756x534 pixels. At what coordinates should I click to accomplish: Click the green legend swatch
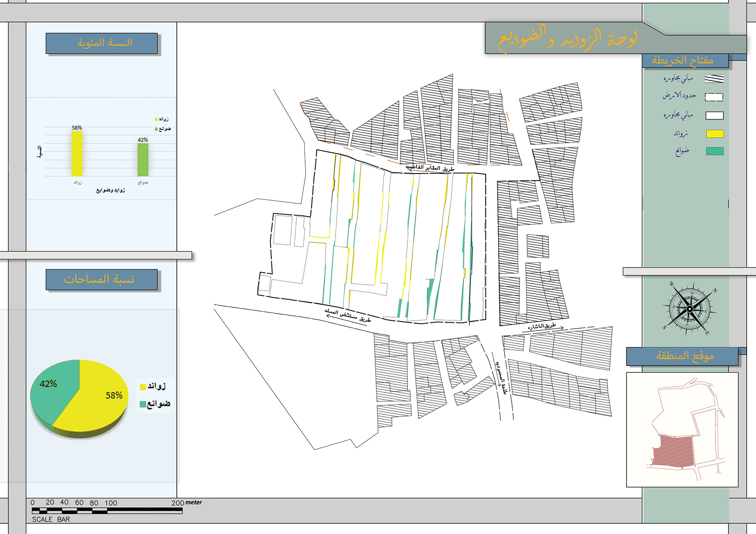(715, 151)
